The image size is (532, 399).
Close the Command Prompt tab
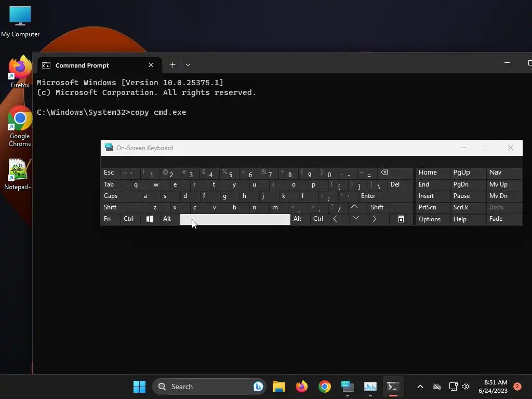pyautogui.click(x=151, y=65)
